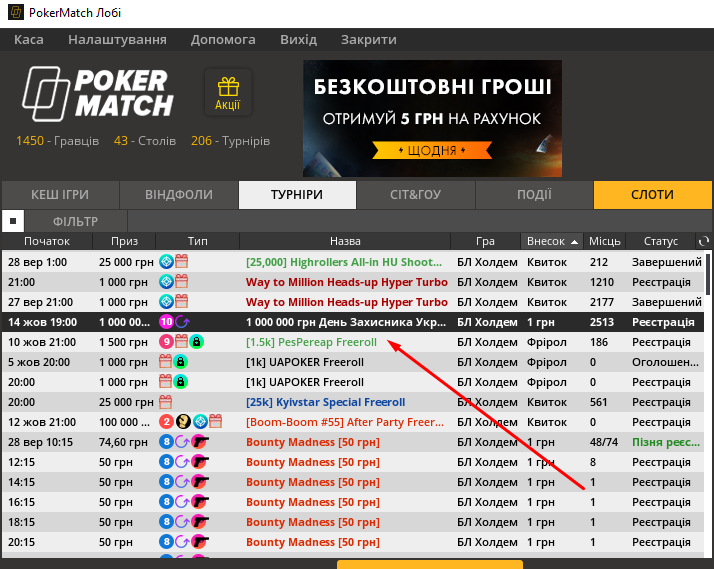Click the calendar icon on Kyivstar Special Freeroll row

pyautogui.click(x=167, y=402)
